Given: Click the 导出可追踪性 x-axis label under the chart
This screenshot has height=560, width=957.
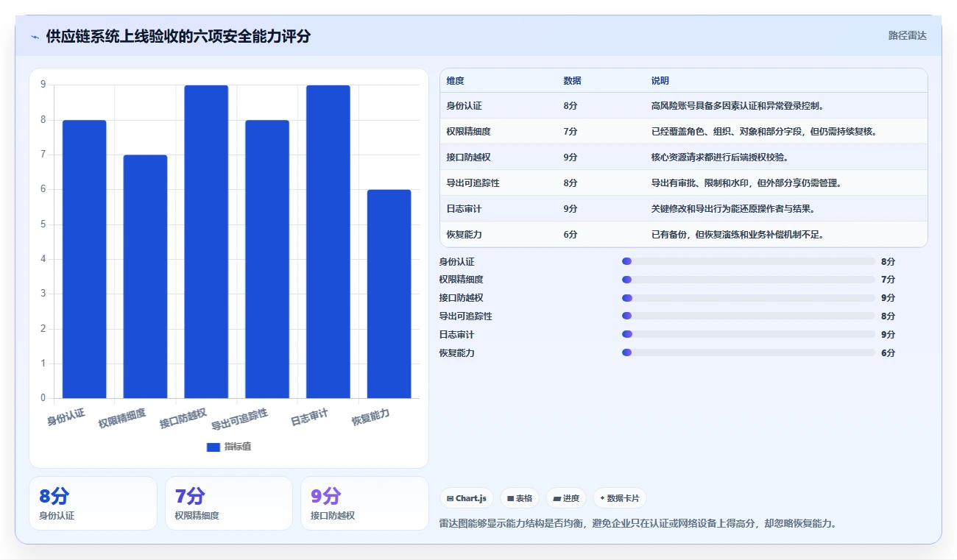Looking at the screenshot, I should click(x=239, y=419).
